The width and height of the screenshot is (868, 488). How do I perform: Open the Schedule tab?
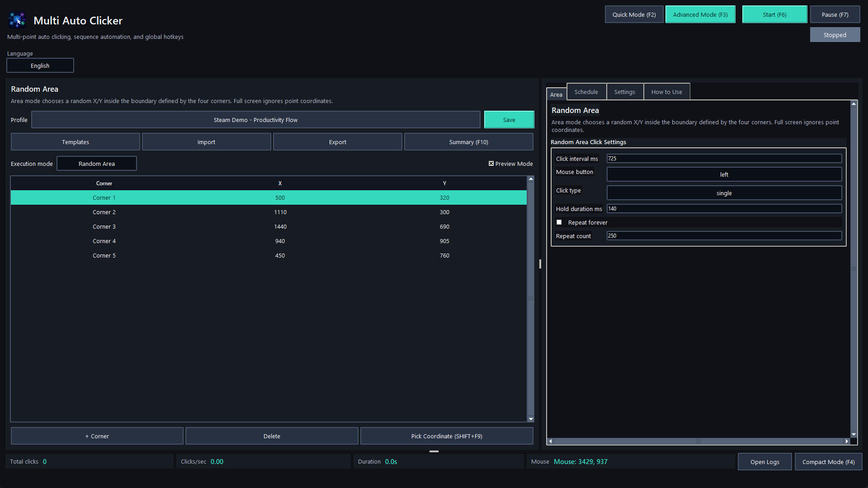click(586, 92)
